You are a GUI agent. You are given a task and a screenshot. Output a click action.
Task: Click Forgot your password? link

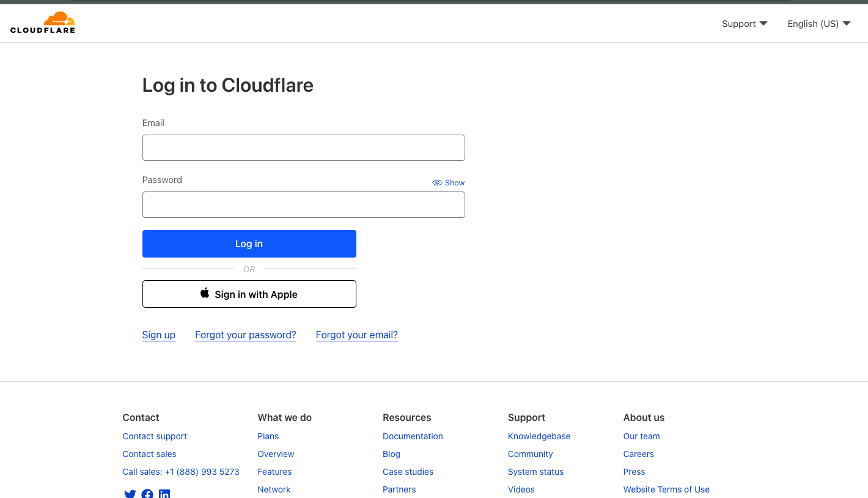tap(245, 335)
